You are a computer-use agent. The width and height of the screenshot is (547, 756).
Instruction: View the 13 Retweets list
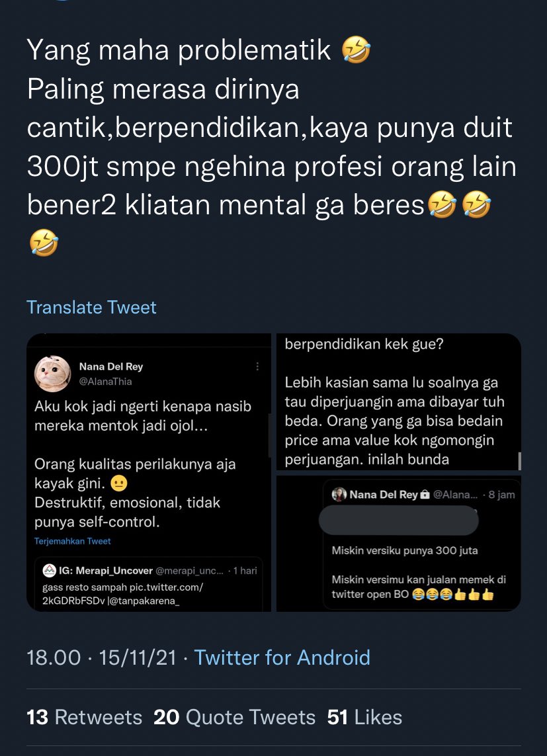pyautogui.click(x=85, y=717)
